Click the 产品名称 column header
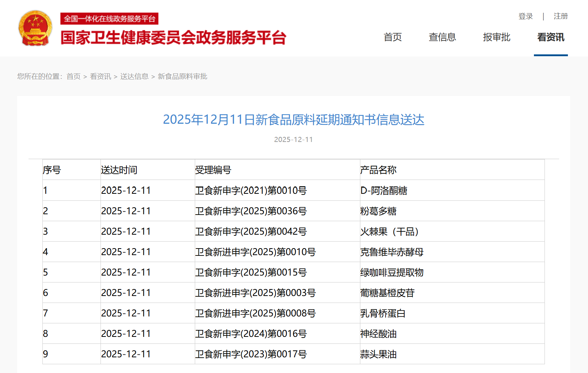This screenshot has width=588, height=373. pos(378,170)
